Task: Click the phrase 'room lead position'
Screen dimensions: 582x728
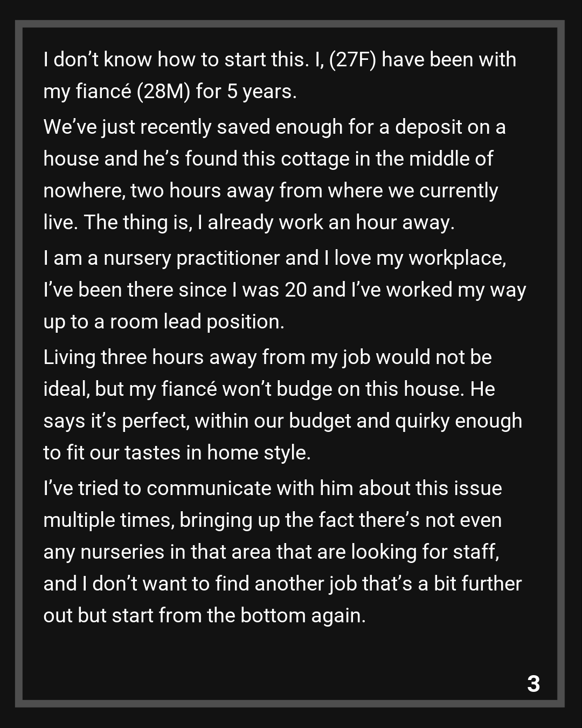Action: (196, 321)
